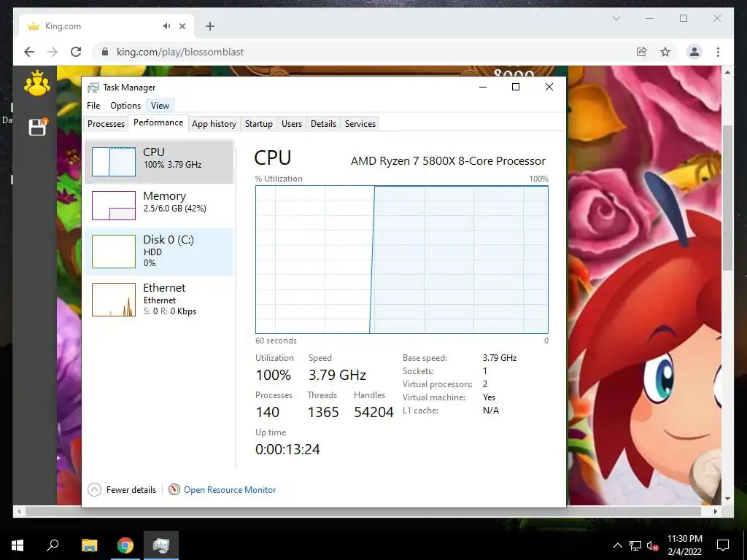
Task: Click the AMD Ryzen 7 5800X processor name
Action: coord(449,161)
